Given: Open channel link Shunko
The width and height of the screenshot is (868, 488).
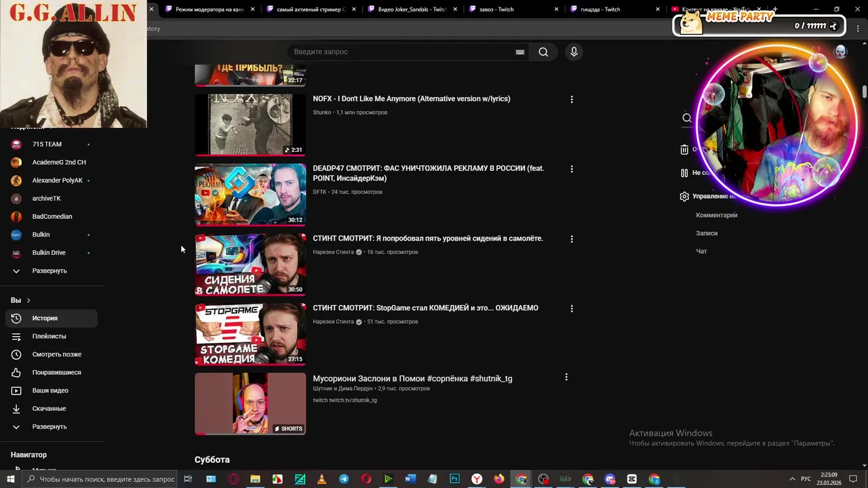Looking at the screenshot, I should pos(322,113).
